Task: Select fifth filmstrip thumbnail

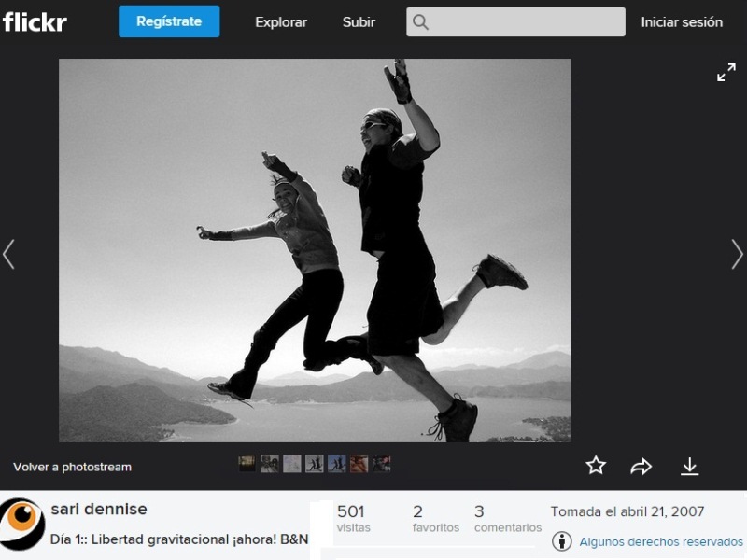Action: (337, 463)
